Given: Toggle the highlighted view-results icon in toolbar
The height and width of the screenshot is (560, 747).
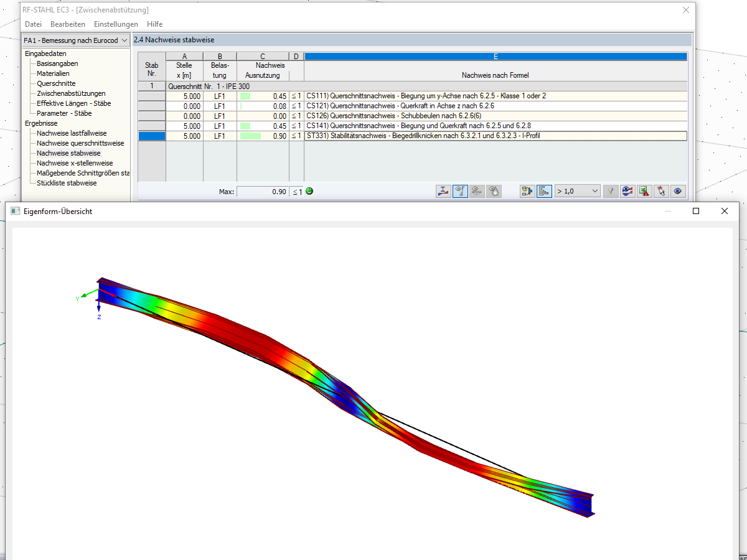Looking at the screenshot, I should click(461, 192).
